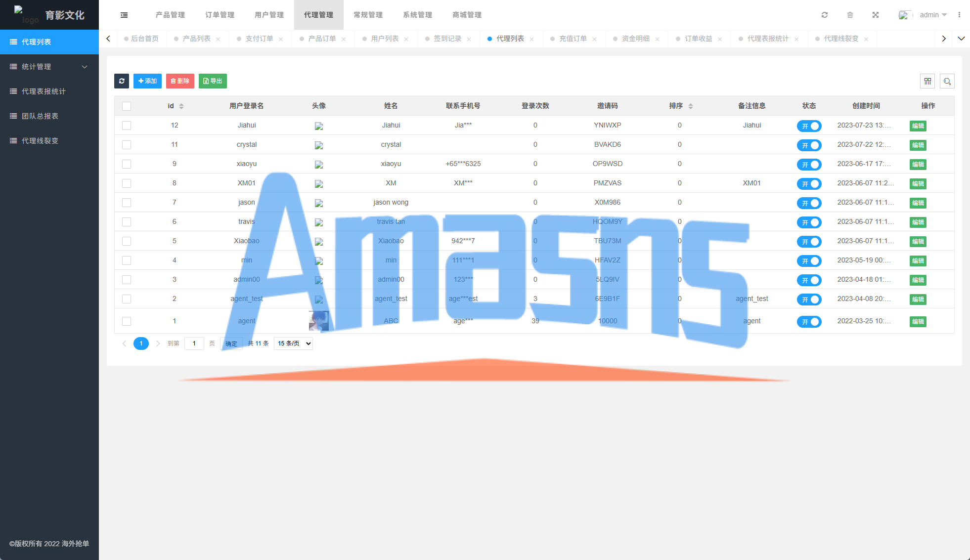The width and height of the screenshot is (970, 560).
Task: Click 编辑 button for xiaoyu row
Action: tap(918, 165)
